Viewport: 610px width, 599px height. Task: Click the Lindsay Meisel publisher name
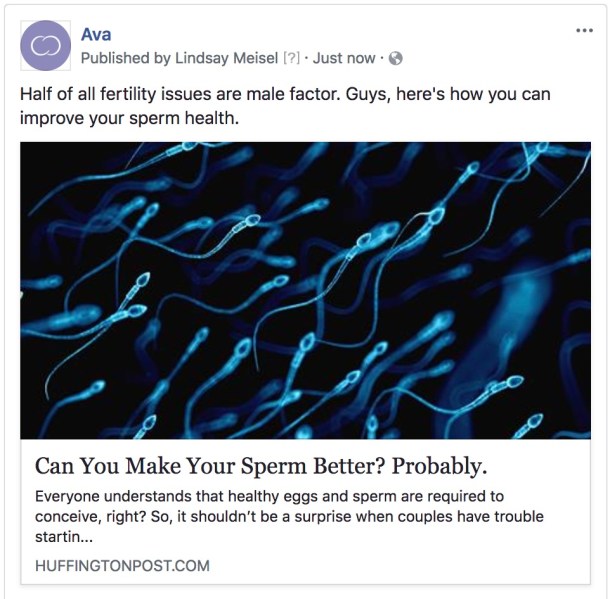point(226,58)
